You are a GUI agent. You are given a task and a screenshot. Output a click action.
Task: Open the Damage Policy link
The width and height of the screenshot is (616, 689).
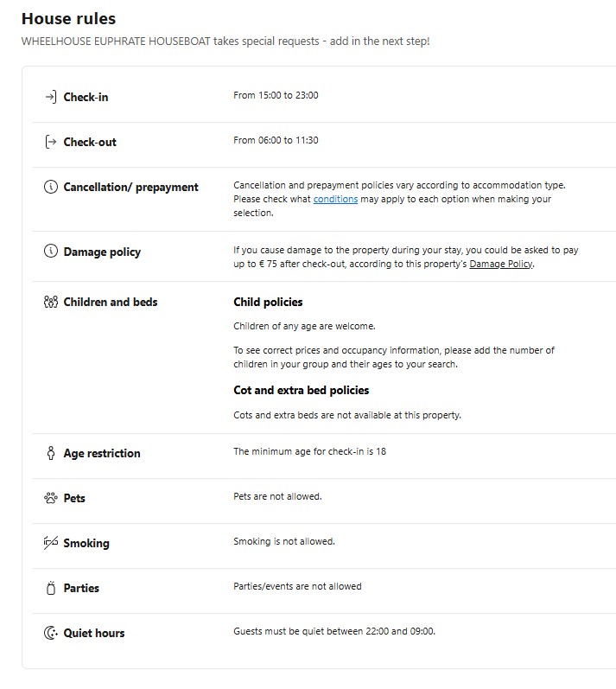[501, 264]
